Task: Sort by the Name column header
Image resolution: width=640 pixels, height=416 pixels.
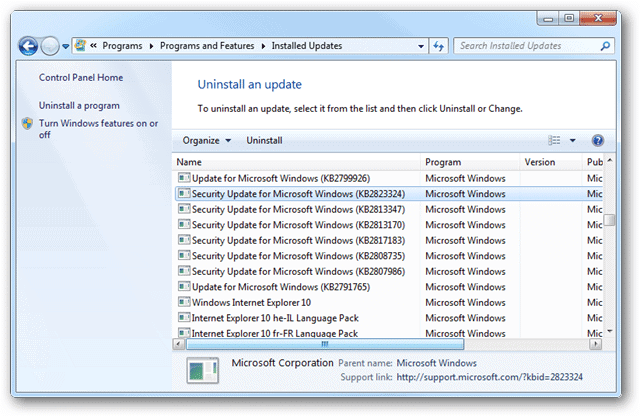Action: 296,162
